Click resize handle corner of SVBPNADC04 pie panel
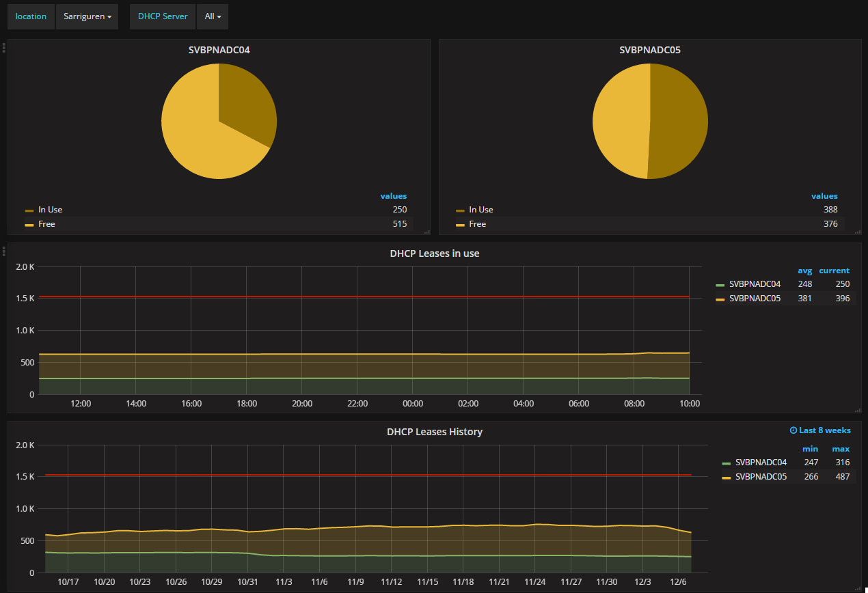Image resolution: width=868 pixels, height=593 pixels. point(427,232)
